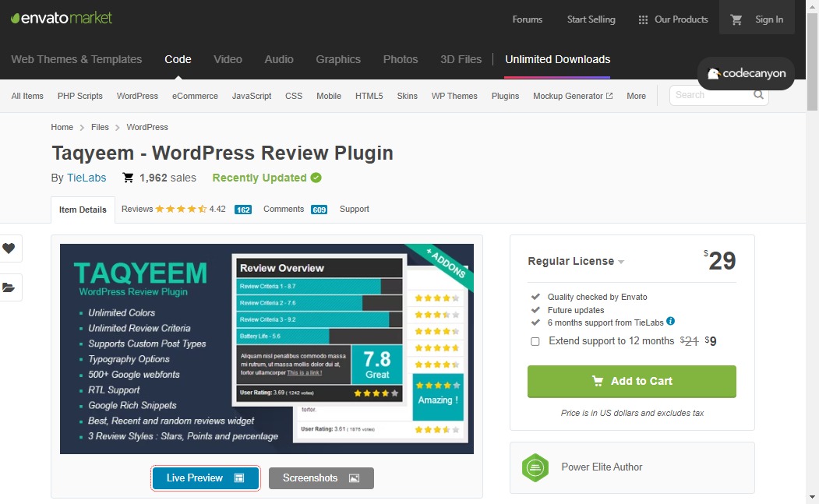Switch to the Comments tab

284,209
